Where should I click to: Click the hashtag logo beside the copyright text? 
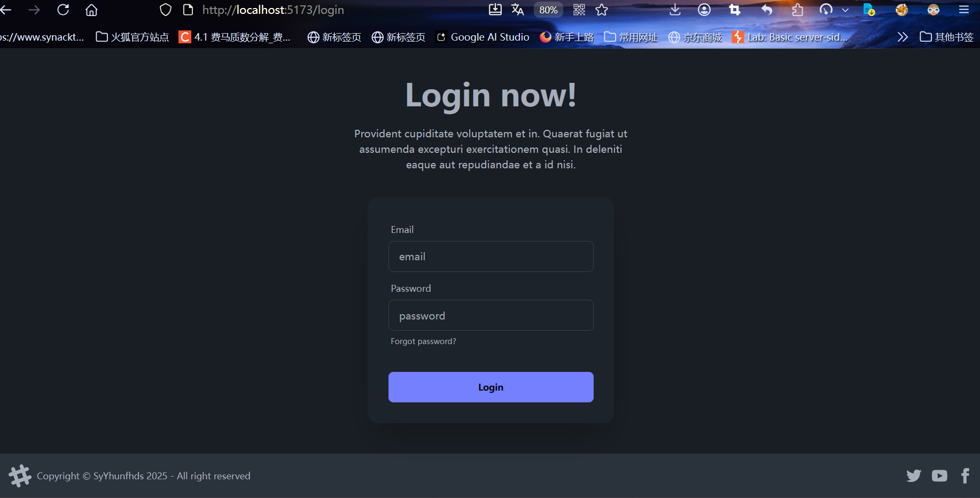(x=20, y=476)
